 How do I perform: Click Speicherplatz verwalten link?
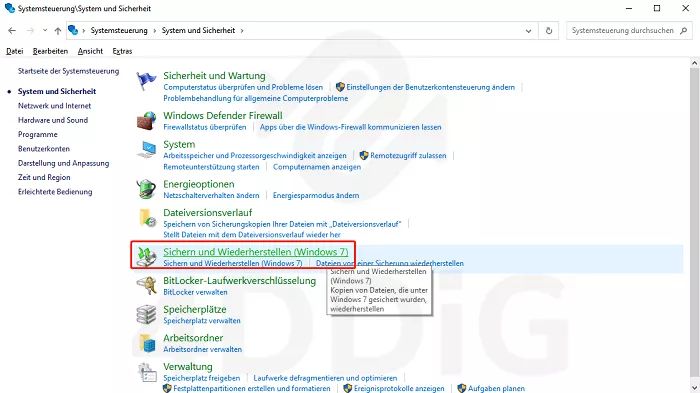tap(202, 321)
